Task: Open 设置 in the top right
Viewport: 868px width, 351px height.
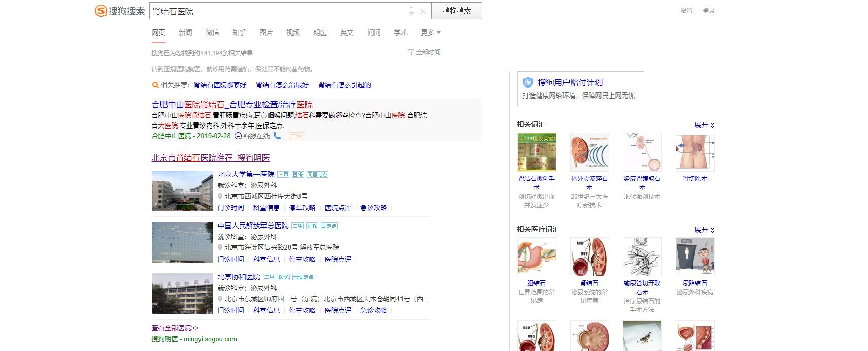Action: [686, 10]
